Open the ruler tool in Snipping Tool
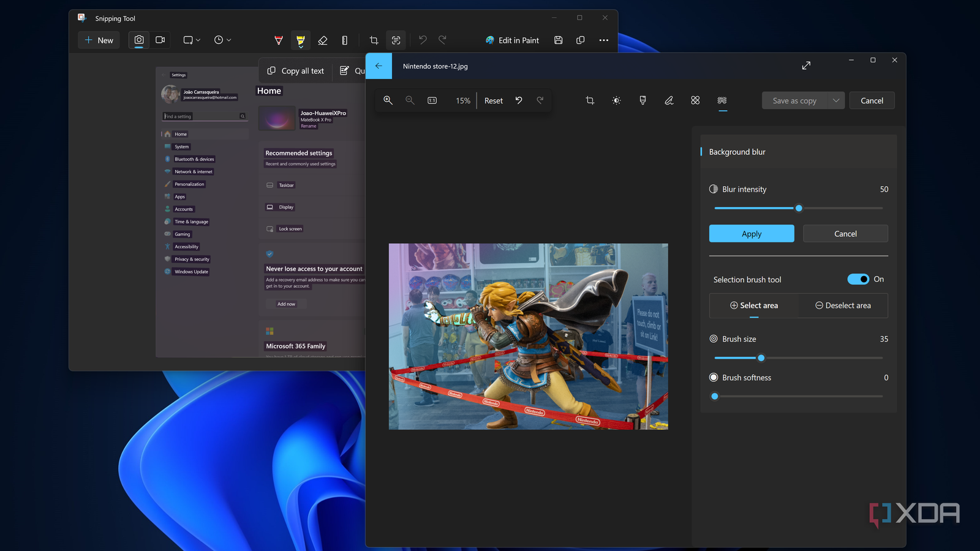 point(345,40)
